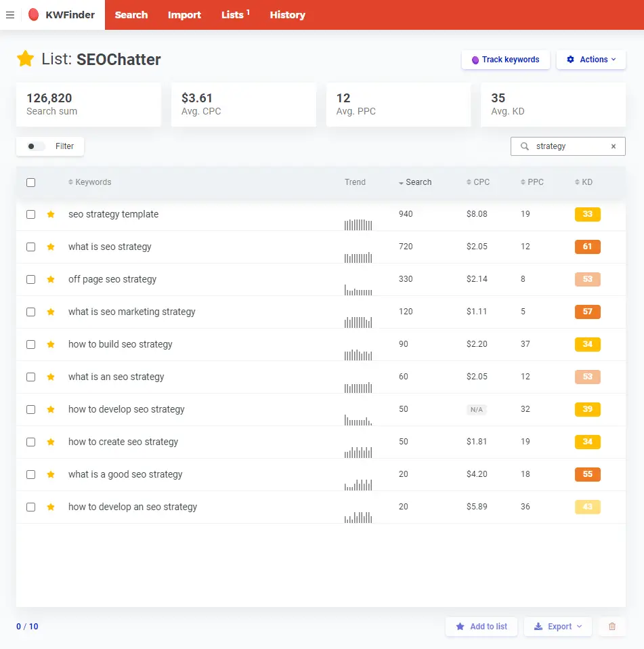Unstar what is seo marketing strategy
Viewport: 644px width, 649px height.
point(51,312)
